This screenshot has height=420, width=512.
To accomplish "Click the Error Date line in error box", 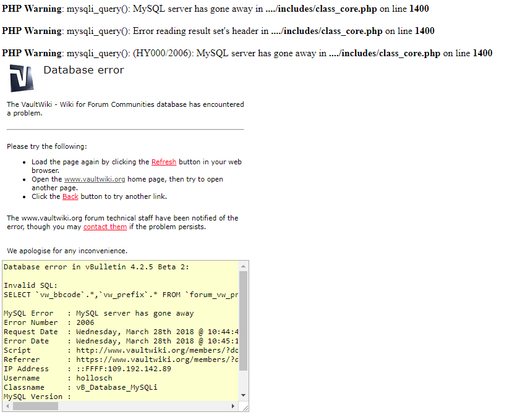I will (x=121, y=341).
